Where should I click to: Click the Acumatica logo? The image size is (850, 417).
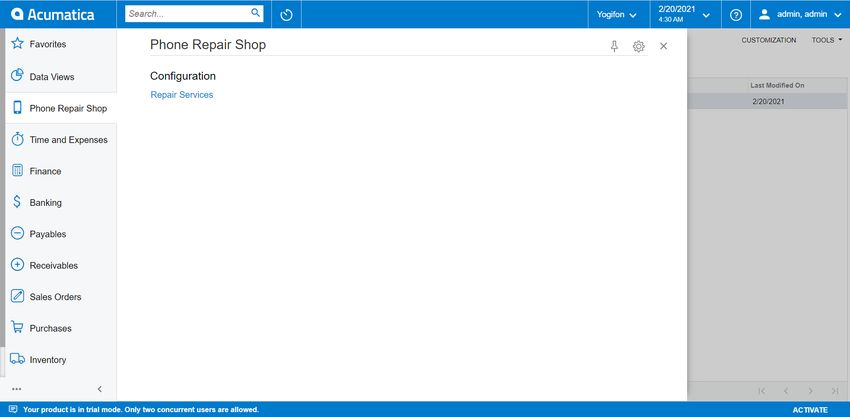[53, 14]
